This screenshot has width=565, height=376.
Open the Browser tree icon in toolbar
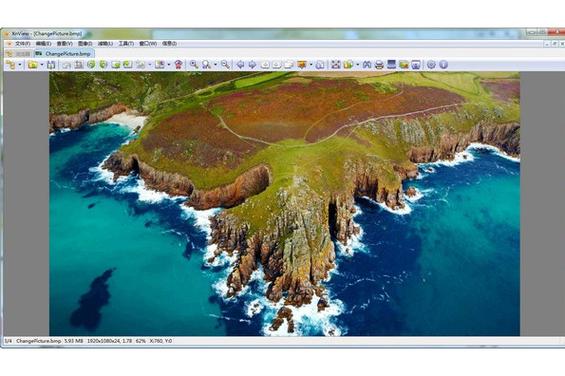[11, 65]
